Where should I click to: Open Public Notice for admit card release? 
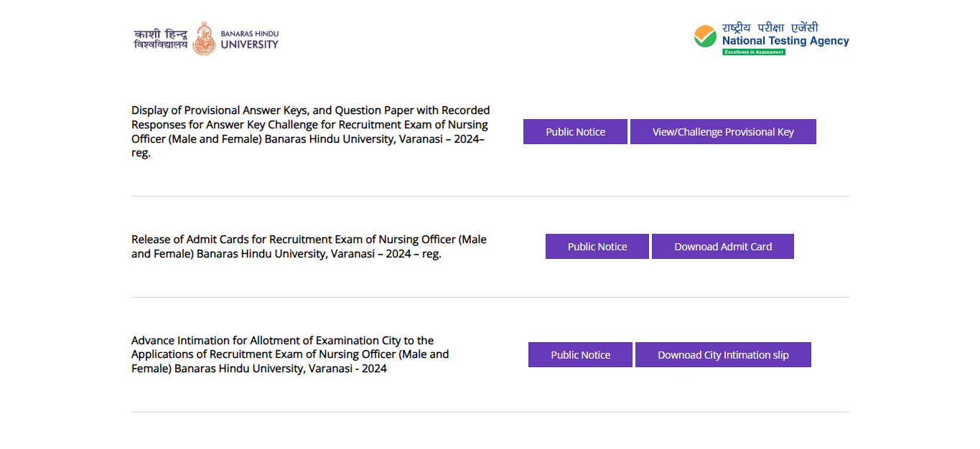597,247
